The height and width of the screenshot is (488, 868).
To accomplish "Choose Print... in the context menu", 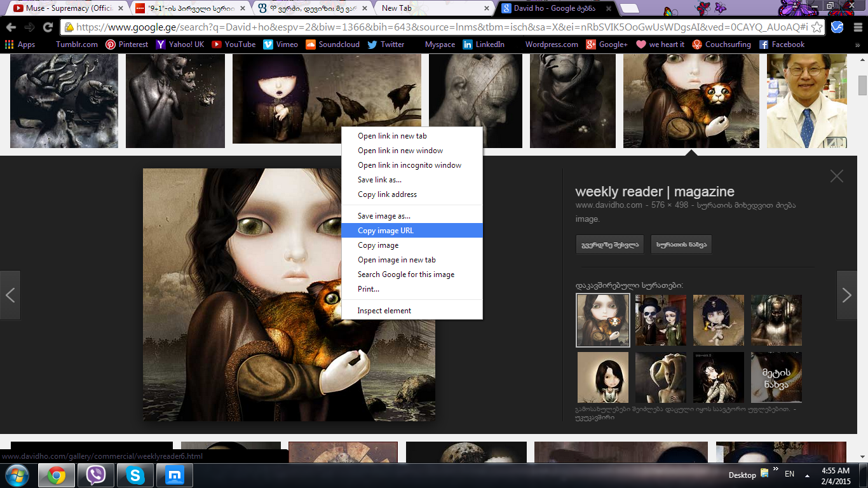I will [x=412, y=289].
